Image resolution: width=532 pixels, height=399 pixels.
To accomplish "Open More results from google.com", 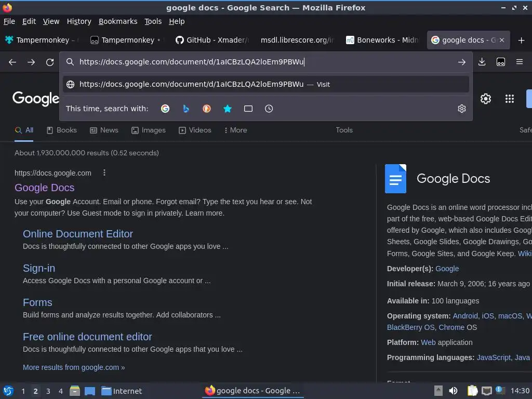I will [x=74, y=367].
